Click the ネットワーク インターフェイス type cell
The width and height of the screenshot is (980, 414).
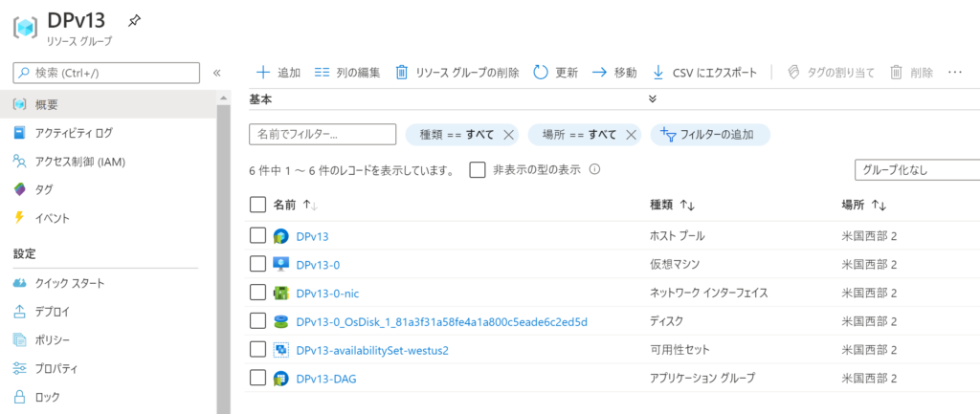[x=709, y=293]
